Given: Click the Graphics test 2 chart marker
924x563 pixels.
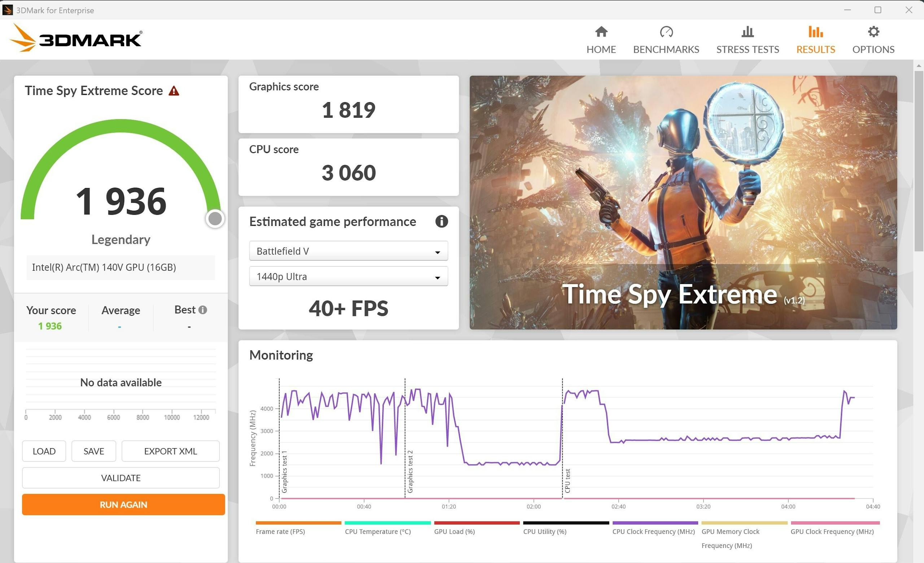Looking at the screenshot, I should click(x=410, y=472).
